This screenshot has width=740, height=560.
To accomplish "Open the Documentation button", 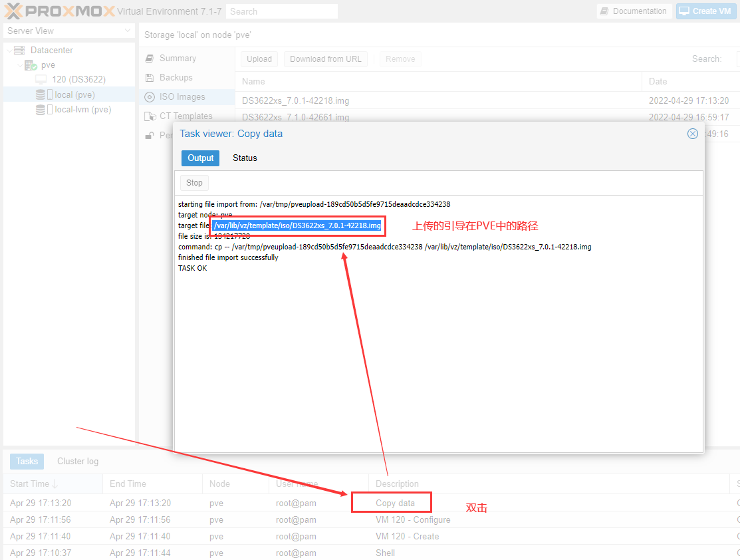I will tap(634, 11).
